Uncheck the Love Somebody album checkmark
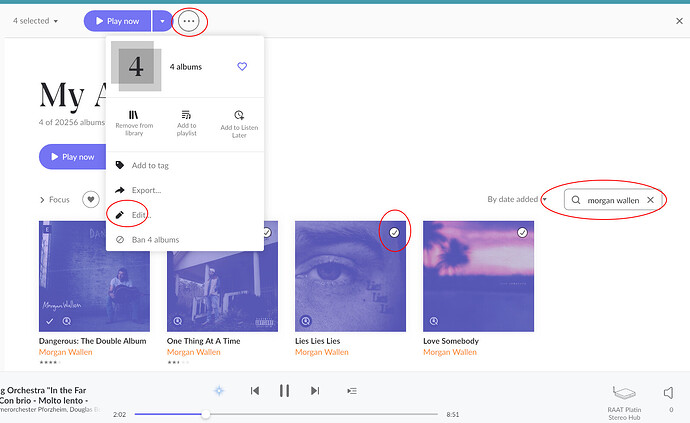The height and width of the screenshot is (423, 690). [x=522, y=232]
